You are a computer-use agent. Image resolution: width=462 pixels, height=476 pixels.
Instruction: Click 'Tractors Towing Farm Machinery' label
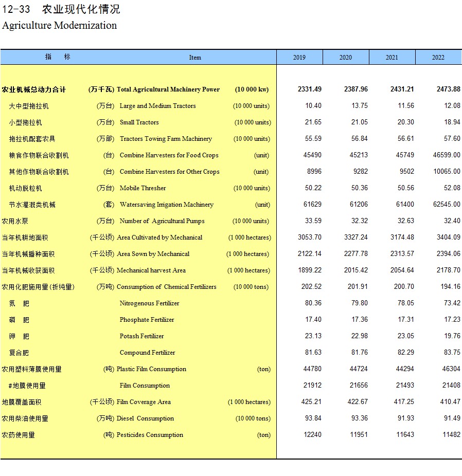(x=166, y=138)
